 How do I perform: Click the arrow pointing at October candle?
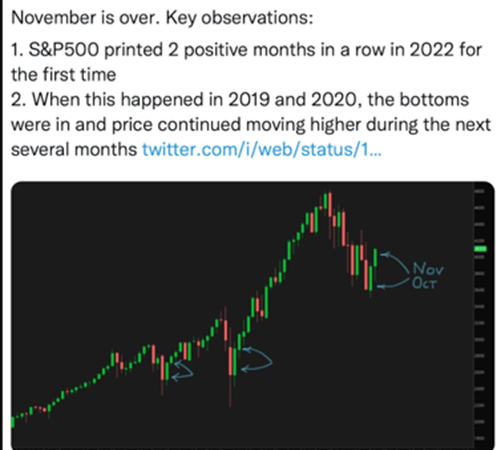point(392,283)
